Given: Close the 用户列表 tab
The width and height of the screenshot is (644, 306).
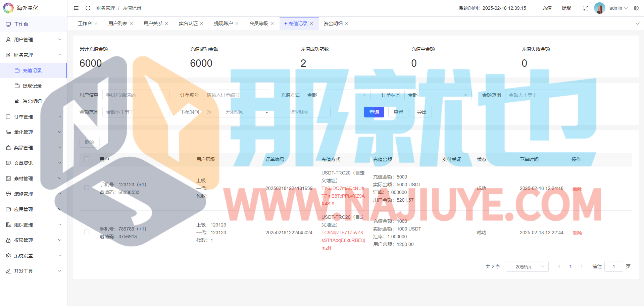Looking at the screenshot, I should pos(131,23).
